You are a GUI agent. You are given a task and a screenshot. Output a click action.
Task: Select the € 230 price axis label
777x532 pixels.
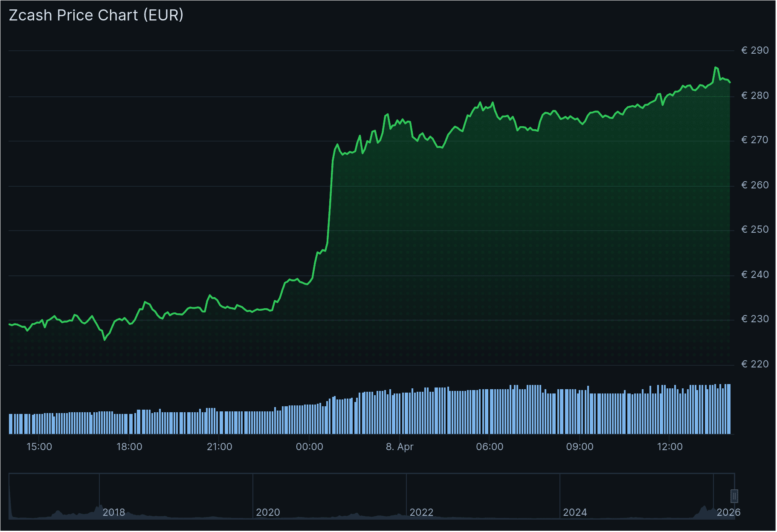pos(754,319)
